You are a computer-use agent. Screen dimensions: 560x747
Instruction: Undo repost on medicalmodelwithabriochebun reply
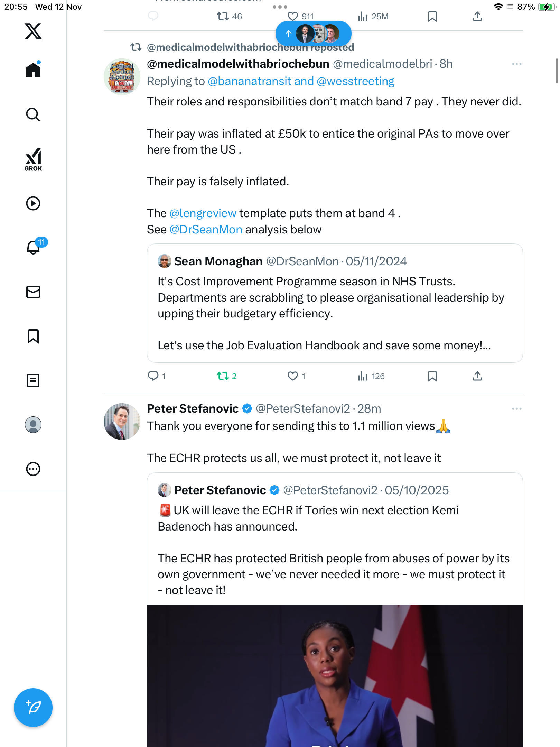[x=223, y=376]
